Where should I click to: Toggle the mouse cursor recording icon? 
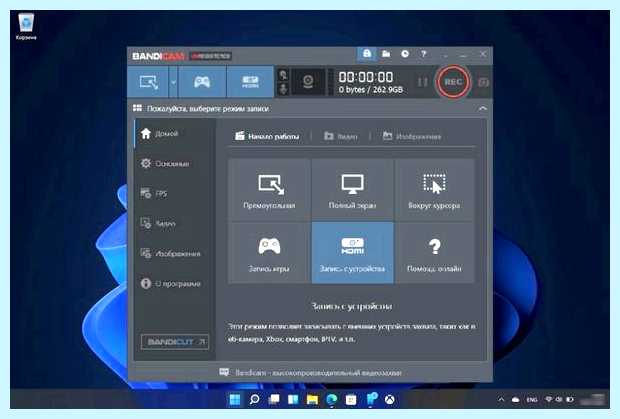[x=283, y=75]
